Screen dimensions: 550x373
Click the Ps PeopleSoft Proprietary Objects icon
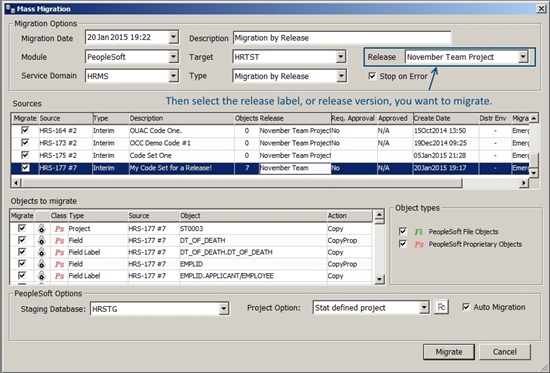click(419, 244)
